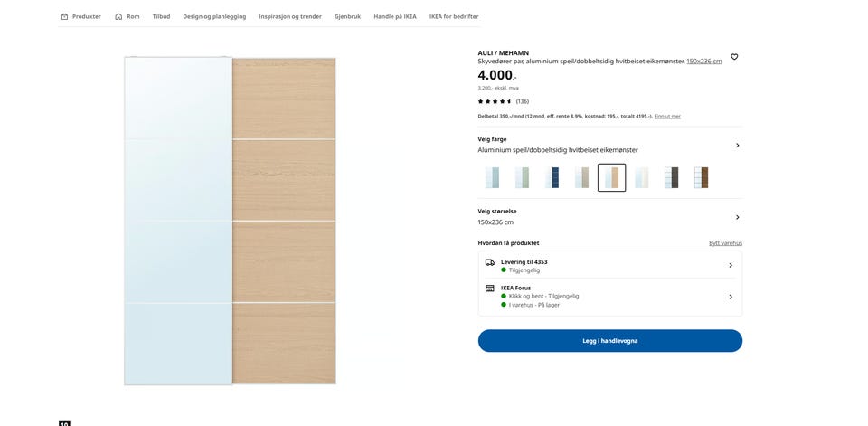Click the IKEA Forus store icon
868x426 pixels.
point(490,289)
